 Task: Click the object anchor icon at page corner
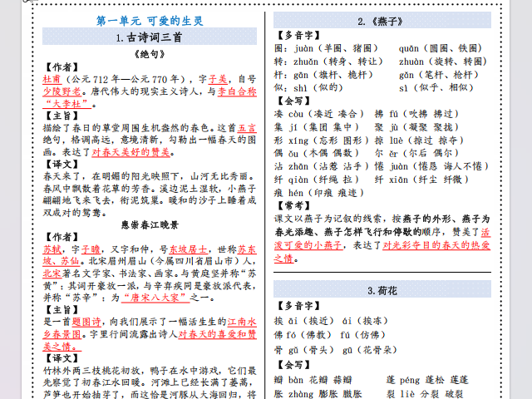(x=27, y=1)
